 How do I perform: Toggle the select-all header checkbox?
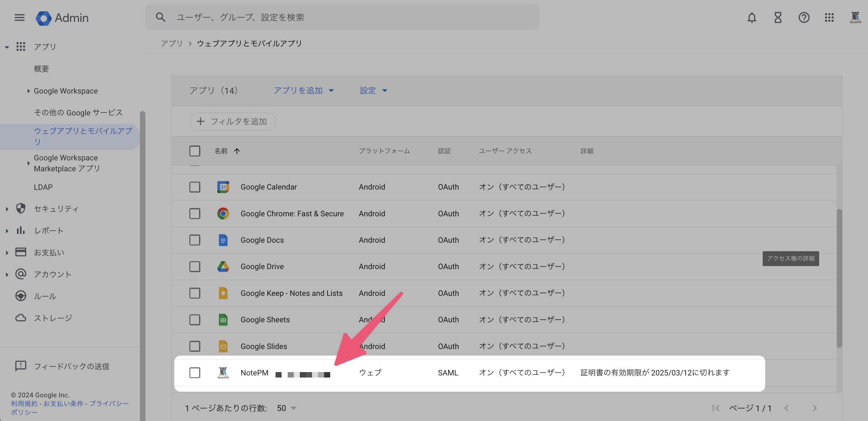click(x=195, y=151)
